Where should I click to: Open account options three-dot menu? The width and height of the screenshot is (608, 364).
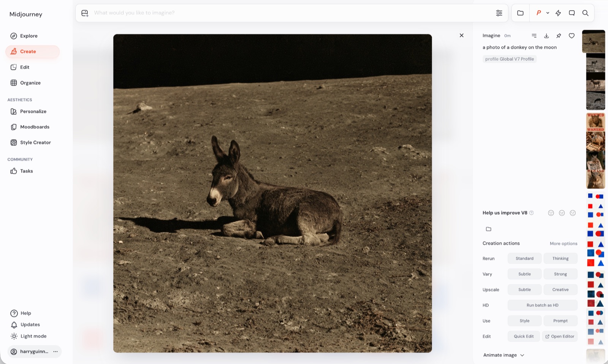(x=55, y=351)
